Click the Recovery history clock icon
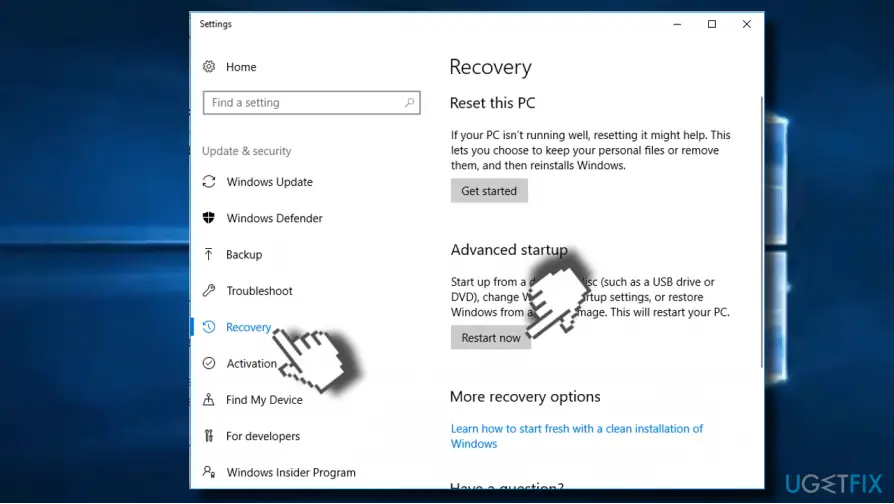Viewport: 894px width, 504px height. coord(209,327)
